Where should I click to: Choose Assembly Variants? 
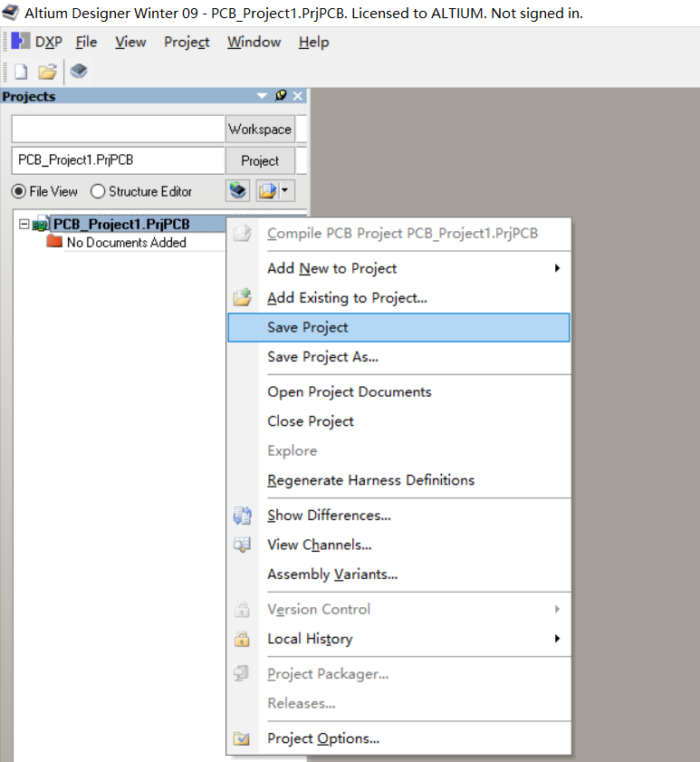click(x=398, y=574)
